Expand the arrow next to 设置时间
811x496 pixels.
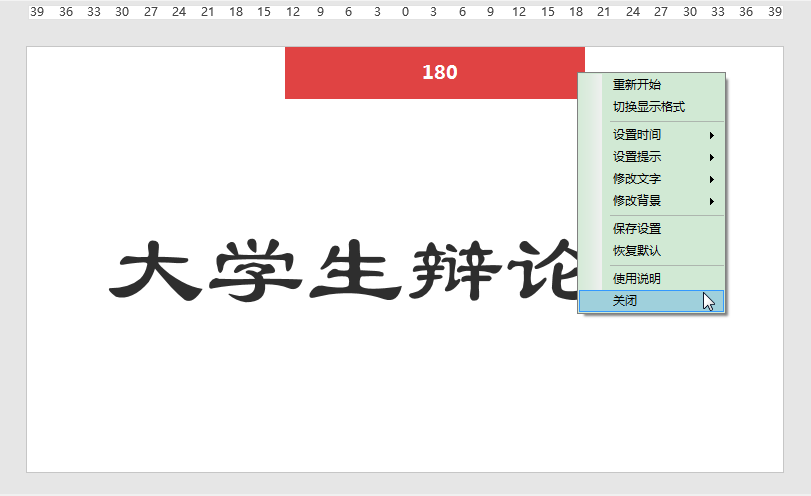click(x=712, y=136)
